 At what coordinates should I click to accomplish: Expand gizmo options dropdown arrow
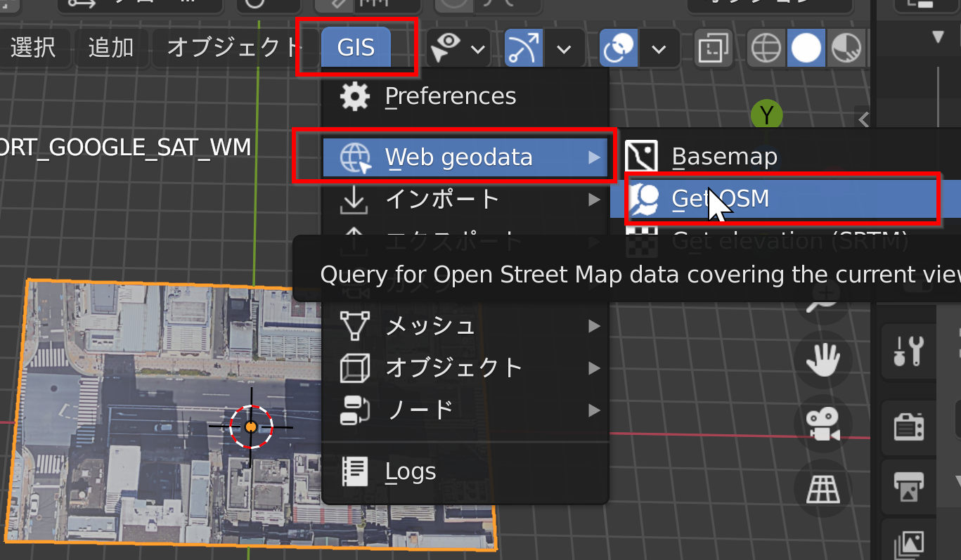(564, 48)
